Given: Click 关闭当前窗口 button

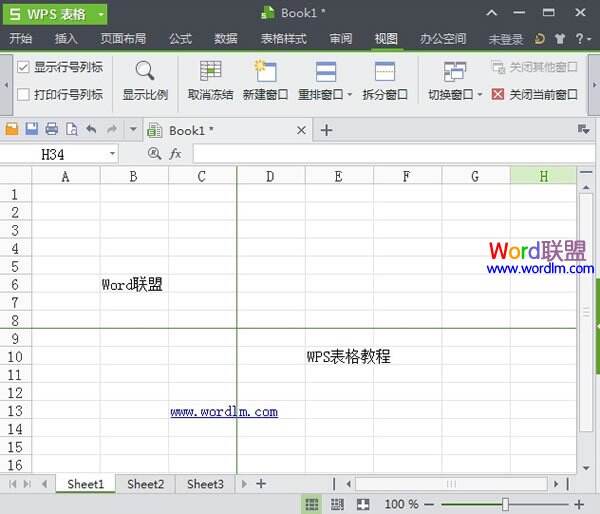Looking at the screenshot, I should [535, 95].
